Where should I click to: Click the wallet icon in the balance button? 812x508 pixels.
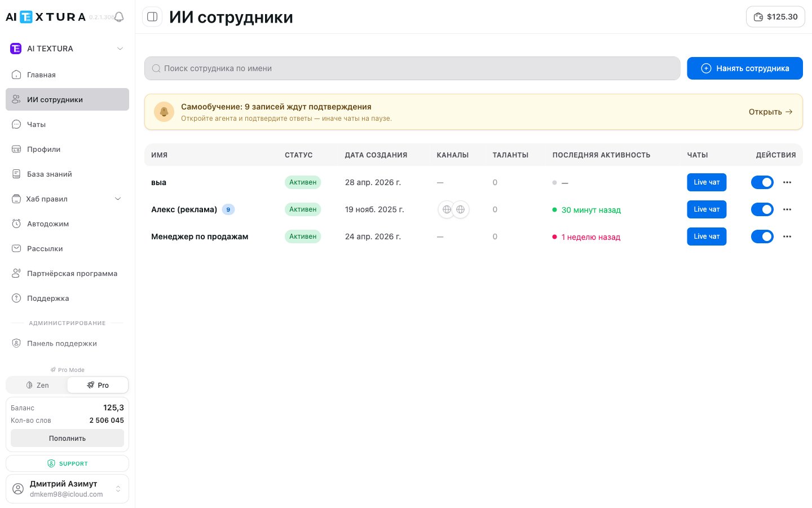[x=758, y=17]
